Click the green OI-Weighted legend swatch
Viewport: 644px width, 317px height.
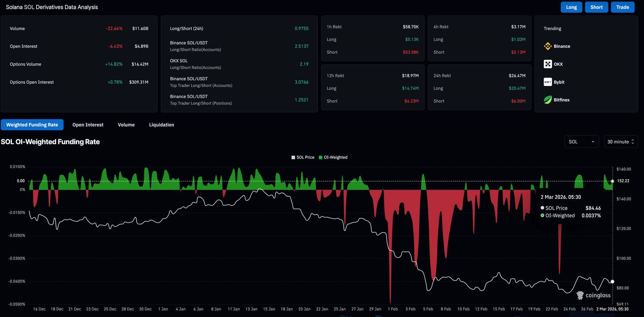(x=321, y=157)
